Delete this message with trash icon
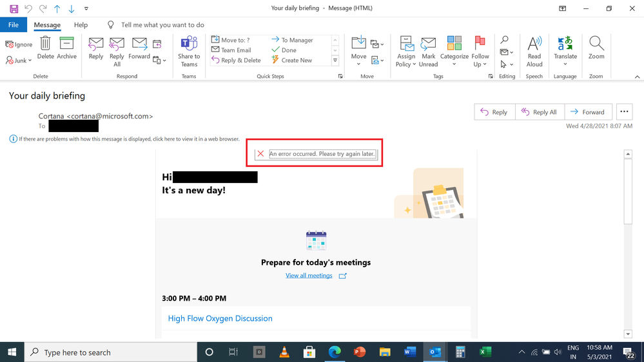Screen dimensions: 644x362 point(45,48)
